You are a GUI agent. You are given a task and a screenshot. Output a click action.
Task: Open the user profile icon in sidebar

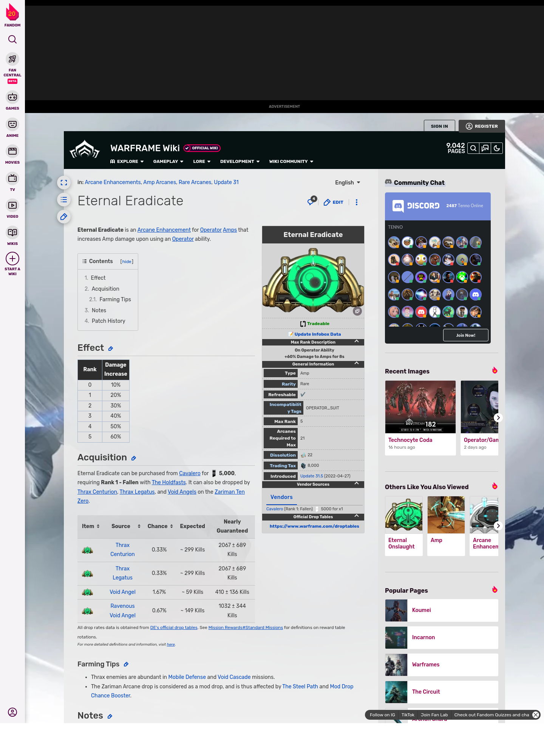pyautogui.click(x=12, y=712)
